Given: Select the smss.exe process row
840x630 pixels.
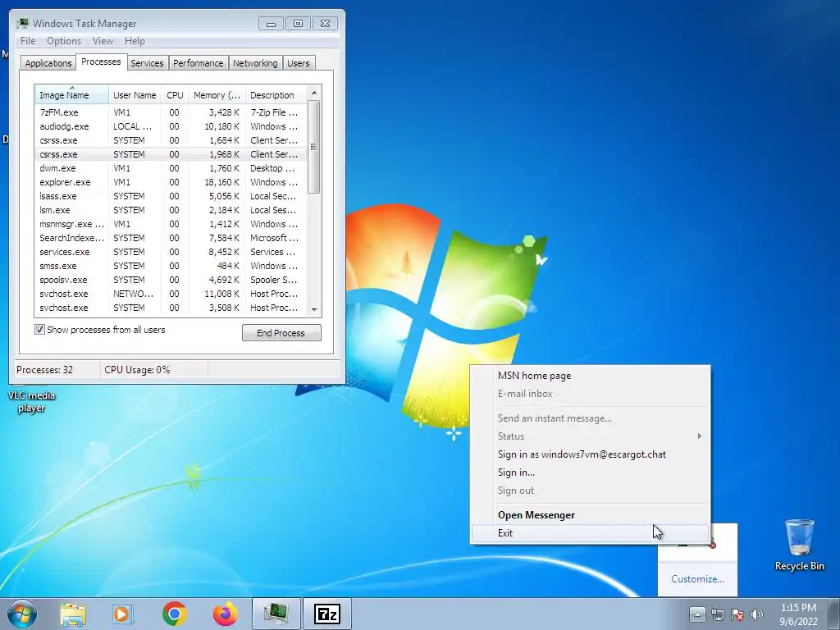Looking at the screenshot, I should 171,266.
